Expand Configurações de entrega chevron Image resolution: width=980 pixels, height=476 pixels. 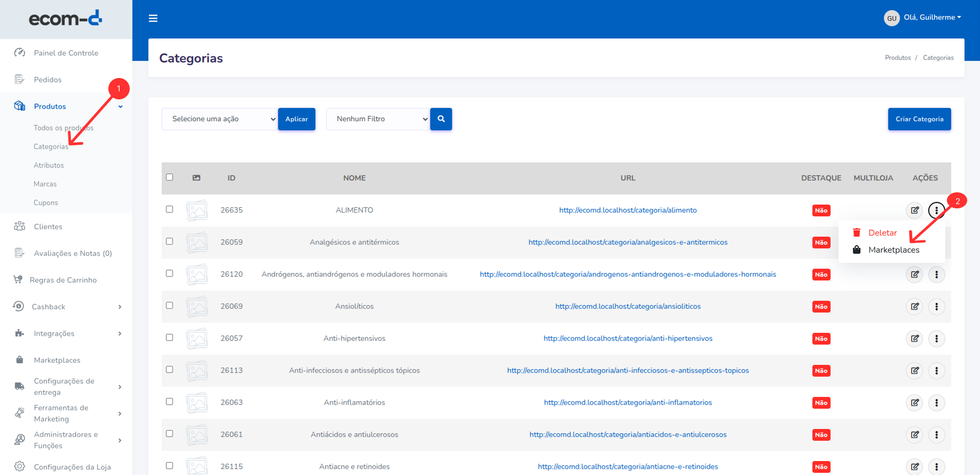click(x=120, y=387)
